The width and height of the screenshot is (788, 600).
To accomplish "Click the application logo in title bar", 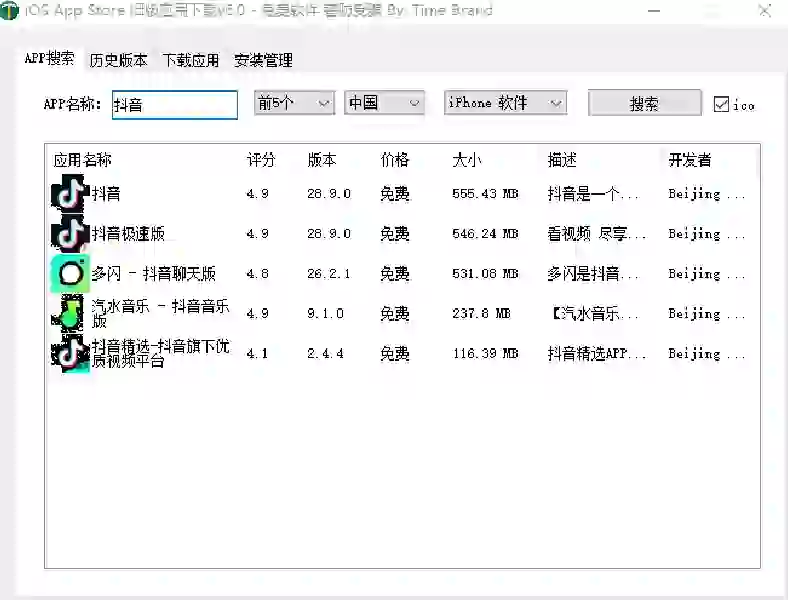I will [x=9, y=11].
